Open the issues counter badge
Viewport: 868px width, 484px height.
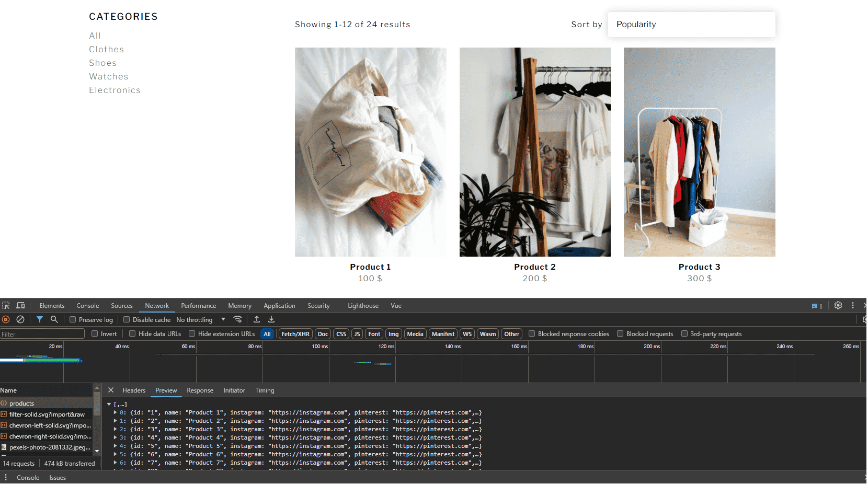[817, 306]
